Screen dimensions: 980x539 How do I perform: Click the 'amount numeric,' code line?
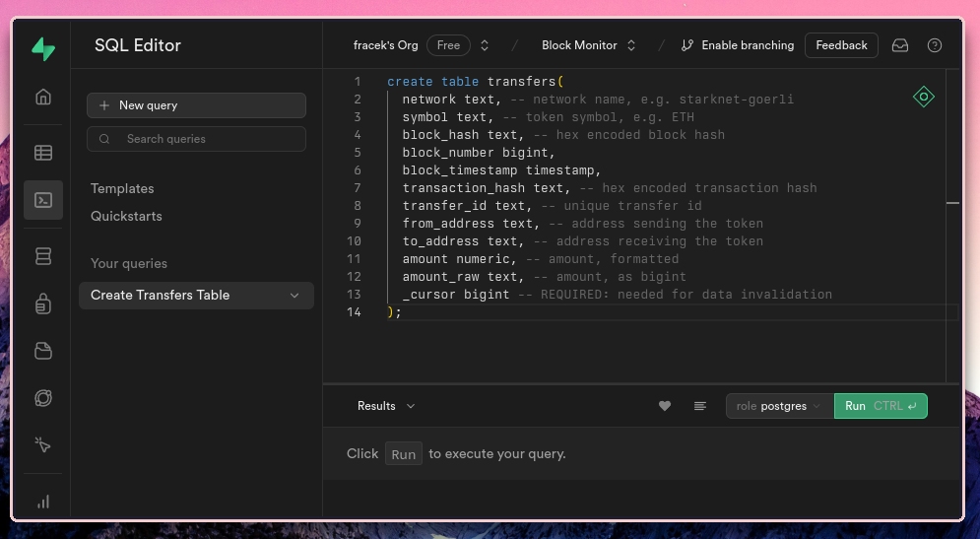[x=459, y=259]
